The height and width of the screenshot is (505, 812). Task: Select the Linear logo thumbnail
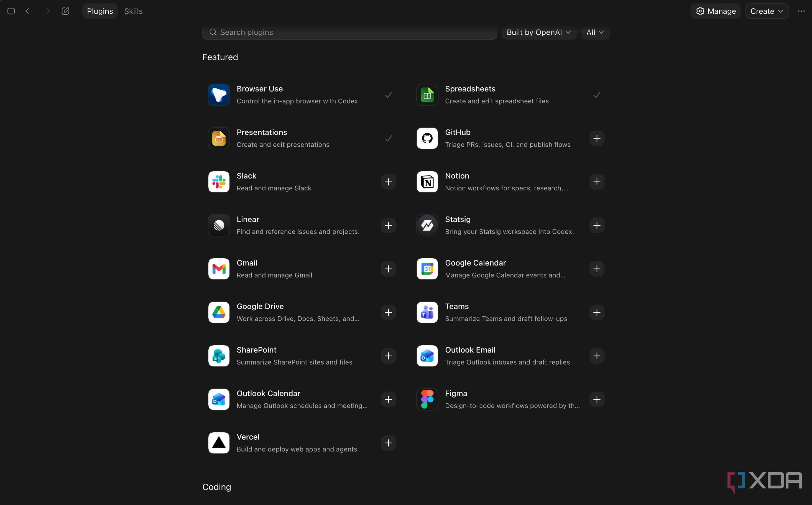[x=219, y=225]
